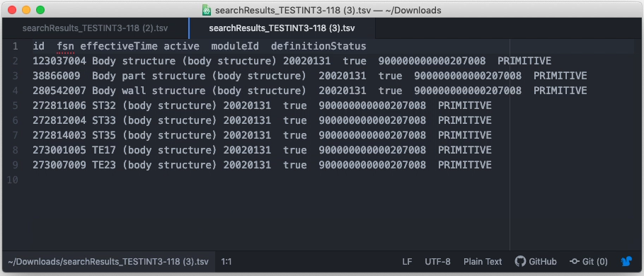Click 'ST35' text in line 7
The width and height of the screenshot is (644, 276).
[104, 135]
